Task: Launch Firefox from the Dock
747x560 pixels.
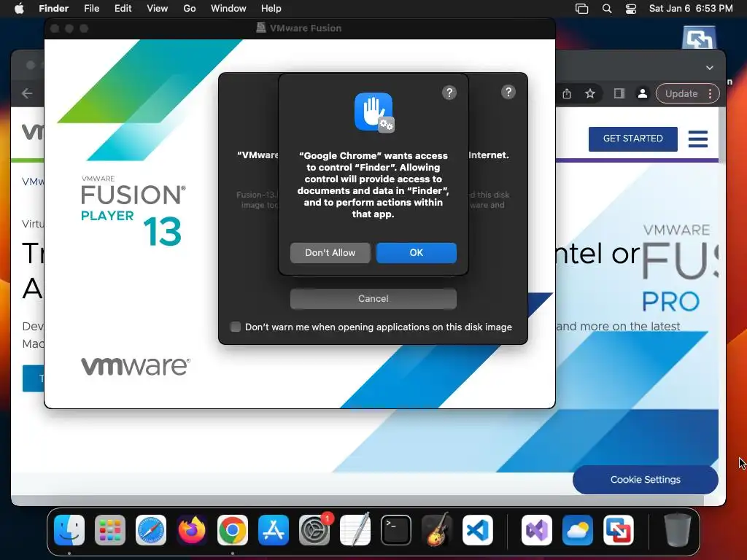Action: click(192, 530)
